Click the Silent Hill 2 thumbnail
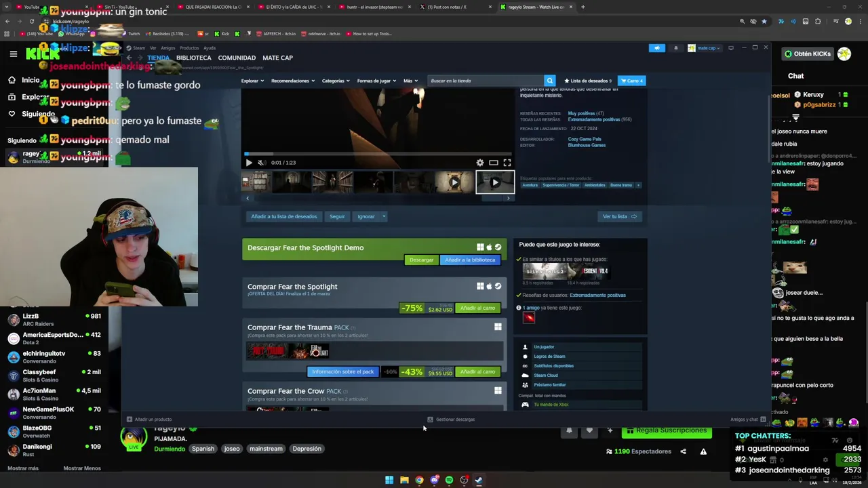The width and height of the screenshot is (868, 488). coord(546,271)
